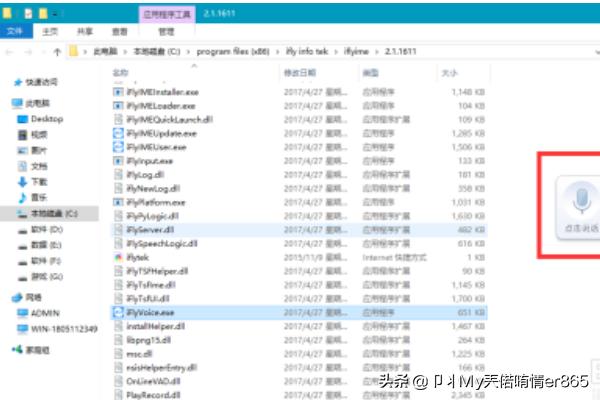Open the 图片 folder in the sidebar
The width and height of the screenshot is (600, 400).
tap(39, 150)
